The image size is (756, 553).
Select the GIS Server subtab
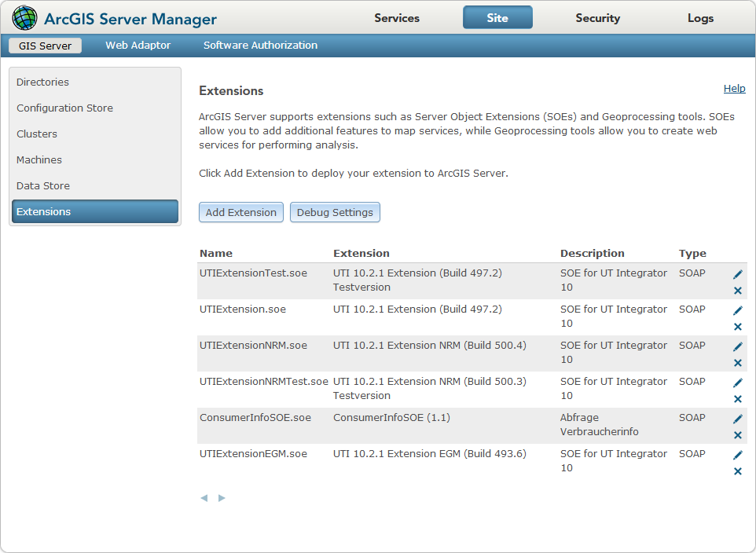tap(45, 46)
